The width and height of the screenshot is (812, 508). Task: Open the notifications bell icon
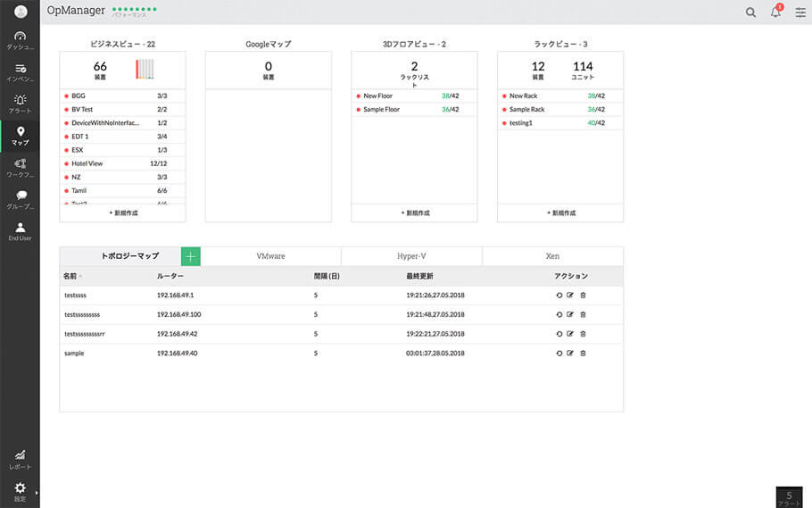pos(775,12)
